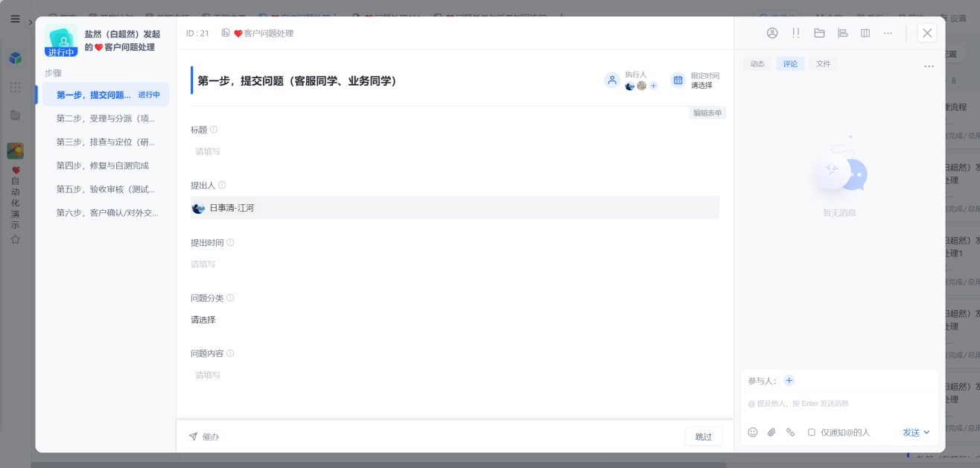Select step 第三步，排查与定位
Screen dimensions: 980x468
[x=106, y=142]
